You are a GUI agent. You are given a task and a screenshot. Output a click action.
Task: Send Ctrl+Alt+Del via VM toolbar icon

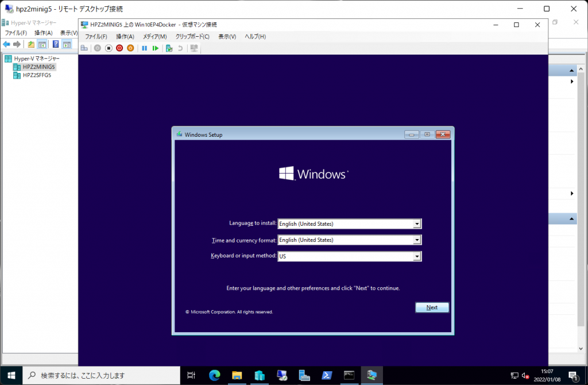pos(84,48)
